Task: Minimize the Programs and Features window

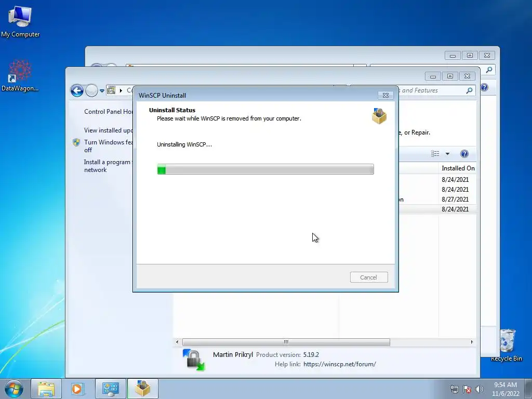Action: click(x=433, y=76)
